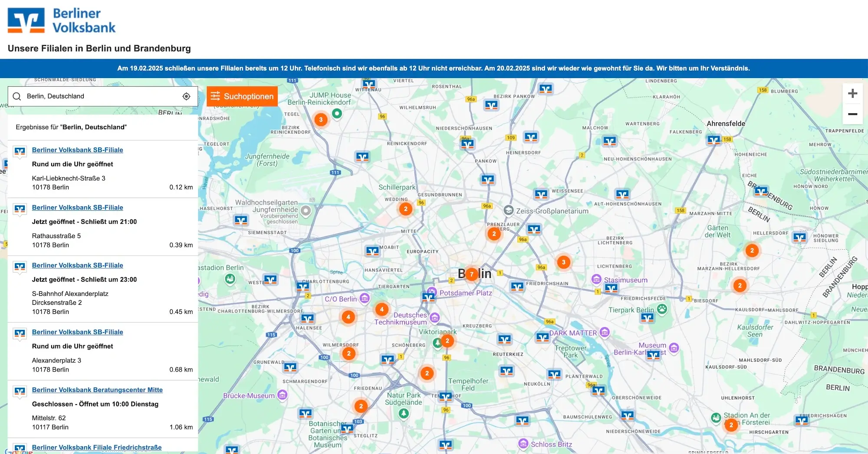Screen dimensions: 868x454
Task: Click 'Jetzt geöffnet - Schließt um 21:00'
Action: [x=84, y=222]
